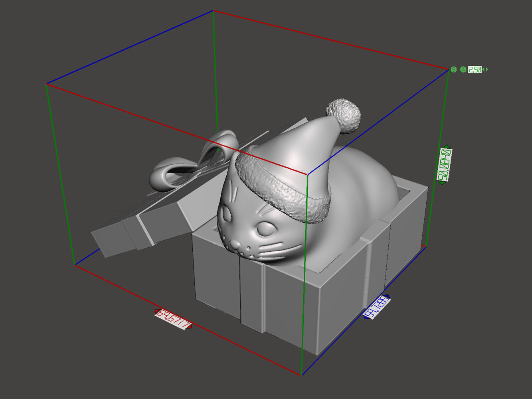Click the green A circle icon

coord(463,69)
